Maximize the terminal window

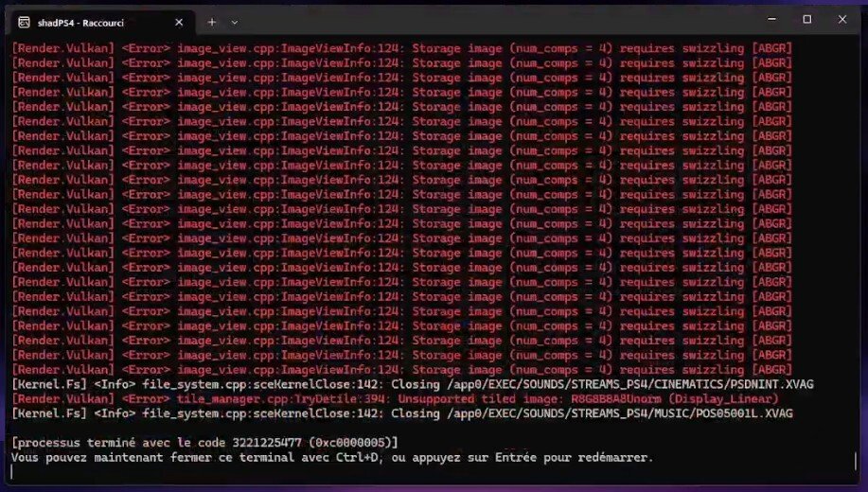(807, 19)
